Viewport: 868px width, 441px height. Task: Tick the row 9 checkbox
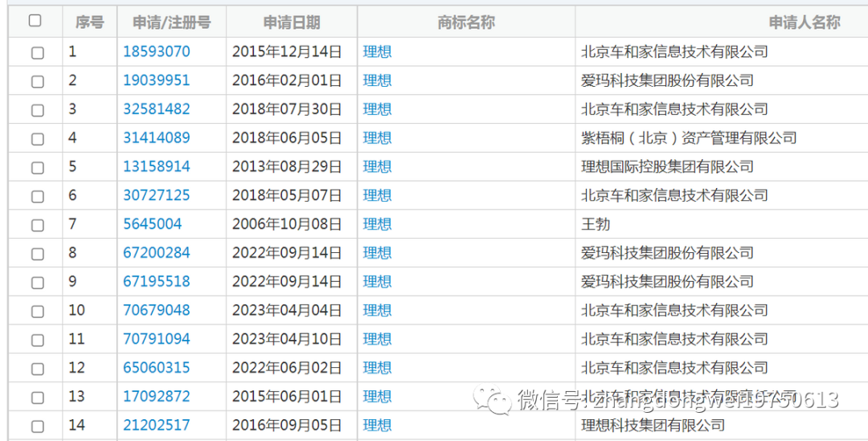click(37, 284)
